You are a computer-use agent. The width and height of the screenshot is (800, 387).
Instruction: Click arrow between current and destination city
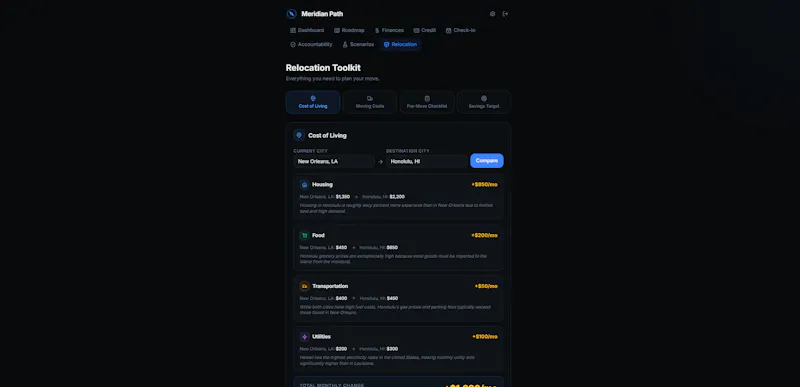coord(380,161)
